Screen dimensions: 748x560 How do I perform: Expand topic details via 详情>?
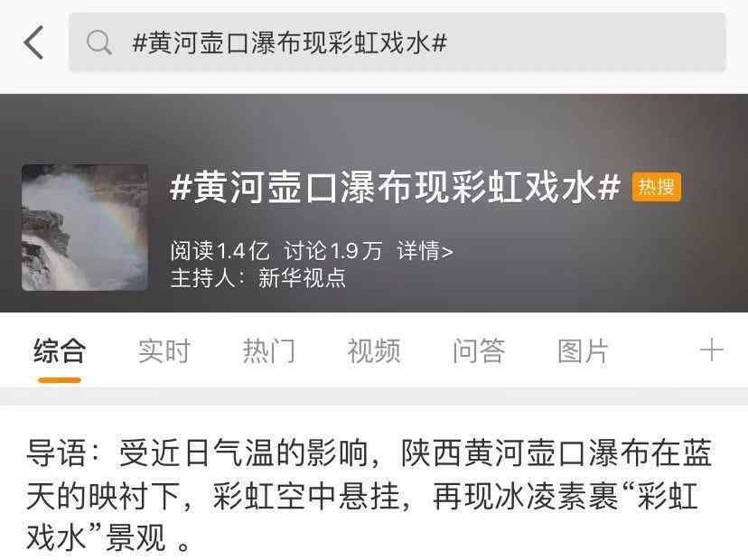425,250
